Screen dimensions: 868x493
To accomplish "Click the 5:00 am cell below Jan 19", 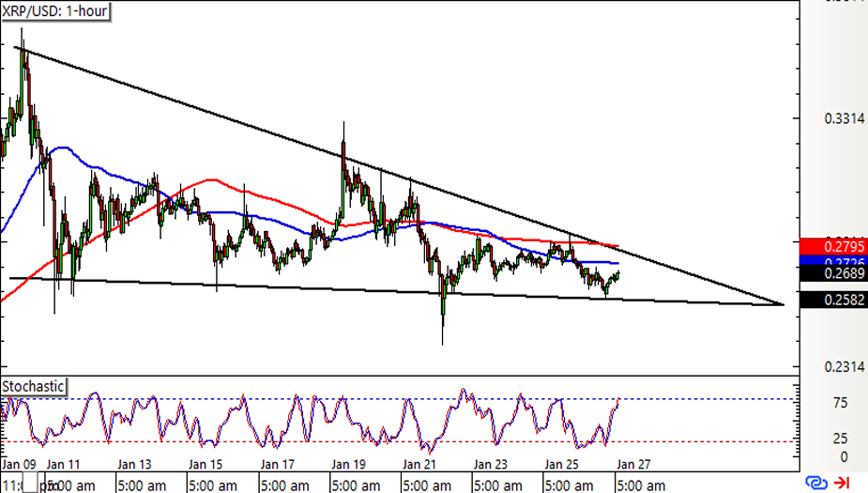I will [x=365, y=483].
